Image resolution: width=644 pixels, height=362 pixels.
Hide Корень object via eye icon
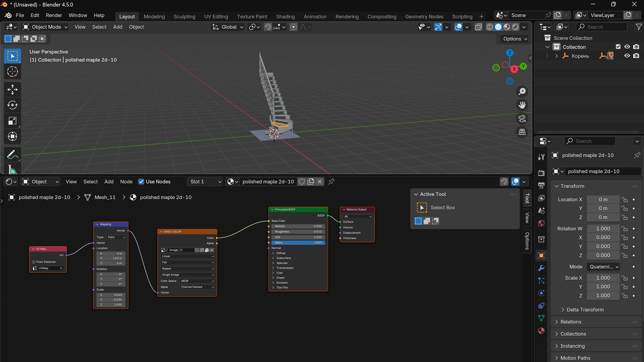click(627, 56)
